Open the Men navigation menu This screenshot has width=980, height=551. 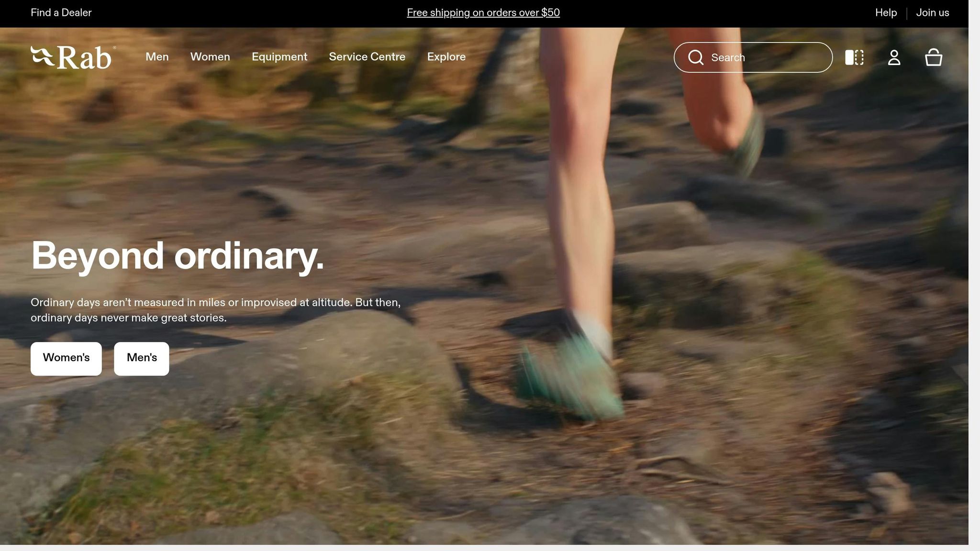pos(157,57)
